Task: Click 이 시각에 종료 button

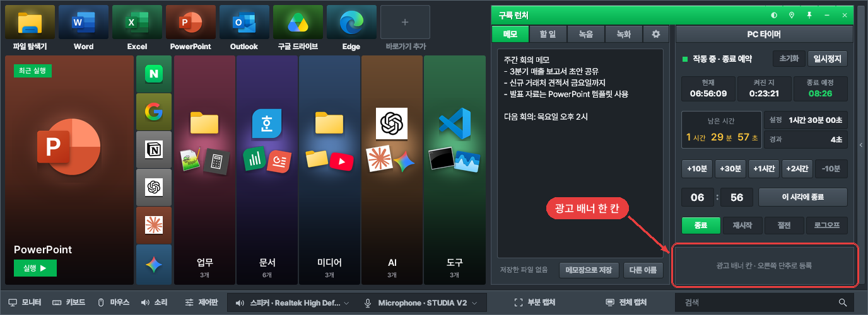Action: [803, 197]
